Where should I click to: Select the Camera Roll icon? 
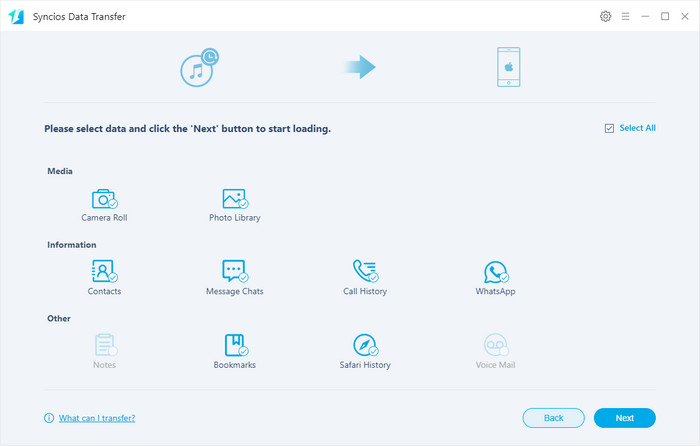coord(104,199)
